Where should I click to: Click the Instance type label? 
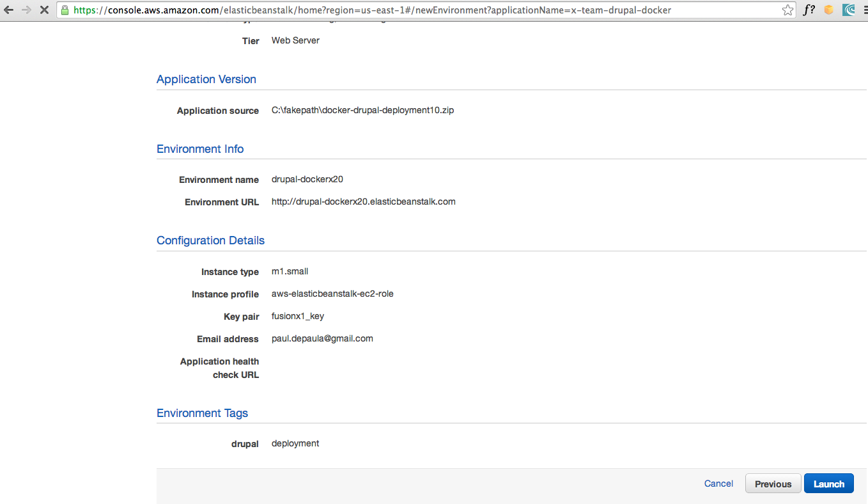(x=230, y=272)
